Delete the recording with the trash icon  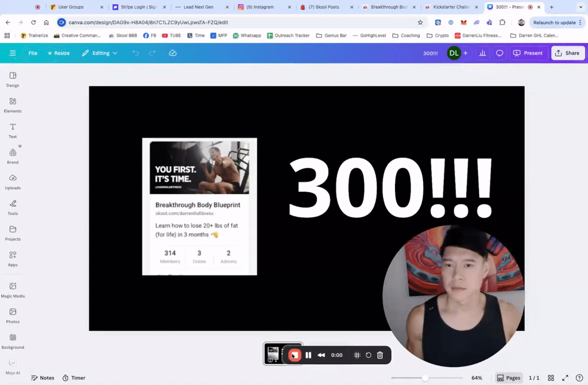coord(380,355)
